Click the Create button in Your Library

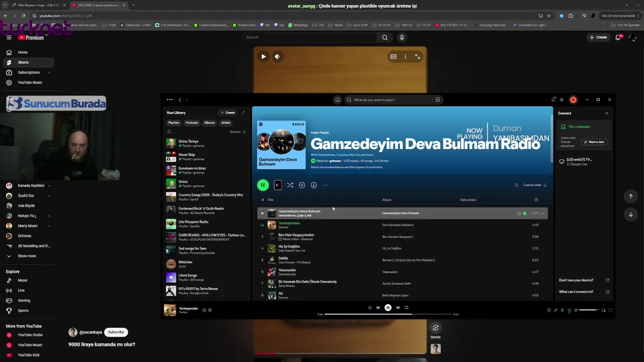click(228, 113)
